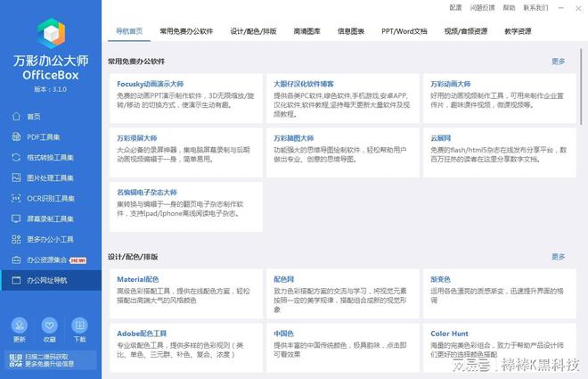Click 更多 beside 常用免费办公软件 section
This screenshot has height=379, width=588.
558,62
